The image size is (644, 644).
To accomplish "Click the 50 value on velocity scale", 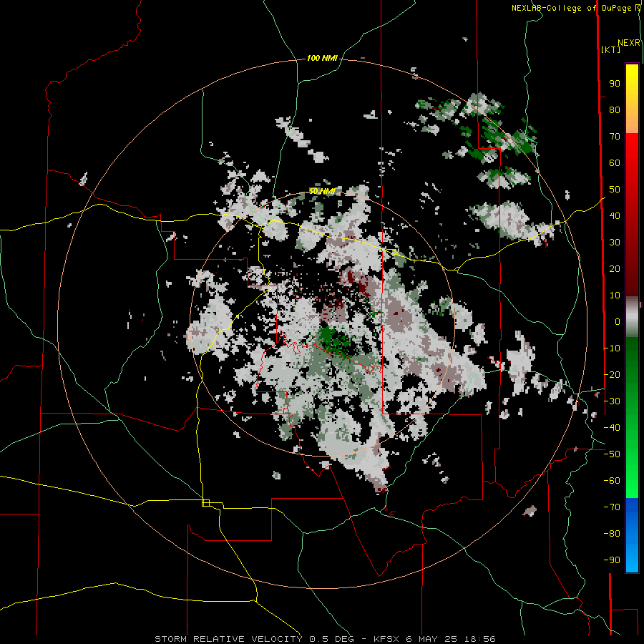I will pyautogui.click(x=615, y=190).
